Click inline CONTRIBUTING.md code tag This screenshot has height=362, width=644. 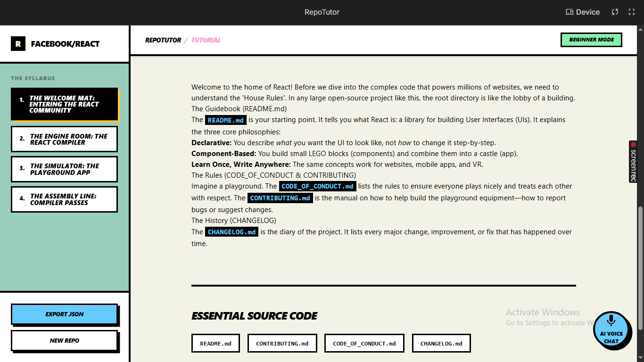pyautogui.click(x=280, y=198)
